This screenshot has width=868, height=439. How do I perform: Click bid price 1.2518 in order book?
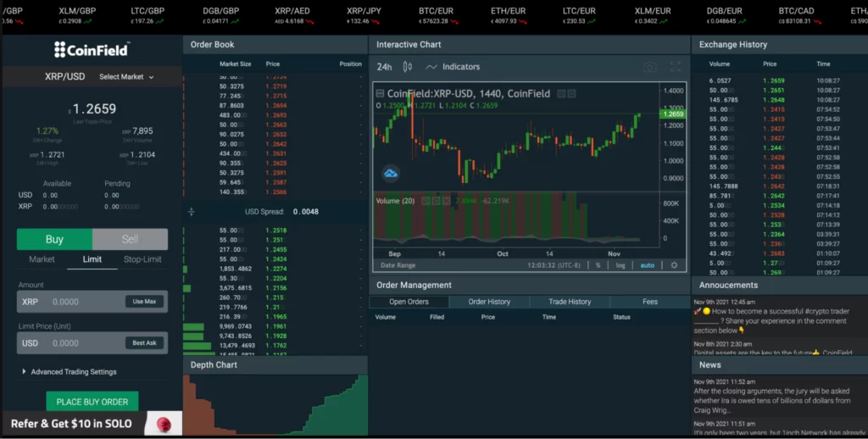(275, 231)
